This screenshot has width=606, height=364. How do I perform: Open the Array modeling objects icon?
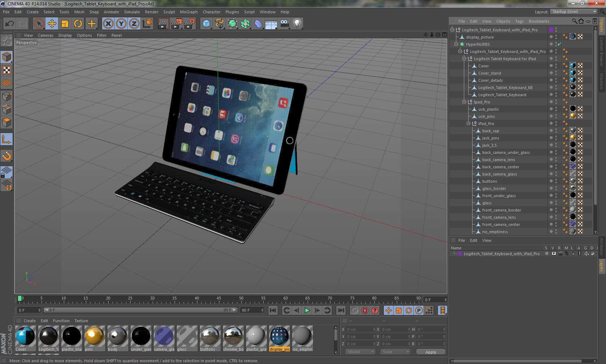click(245, 24)
